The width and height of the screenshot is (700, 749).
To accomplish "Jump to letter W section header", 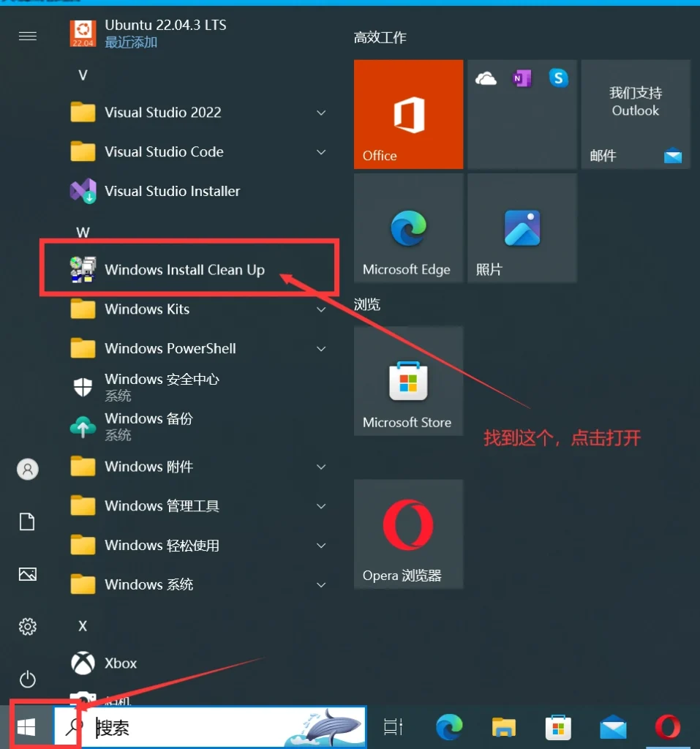I will tap(83, 232).
